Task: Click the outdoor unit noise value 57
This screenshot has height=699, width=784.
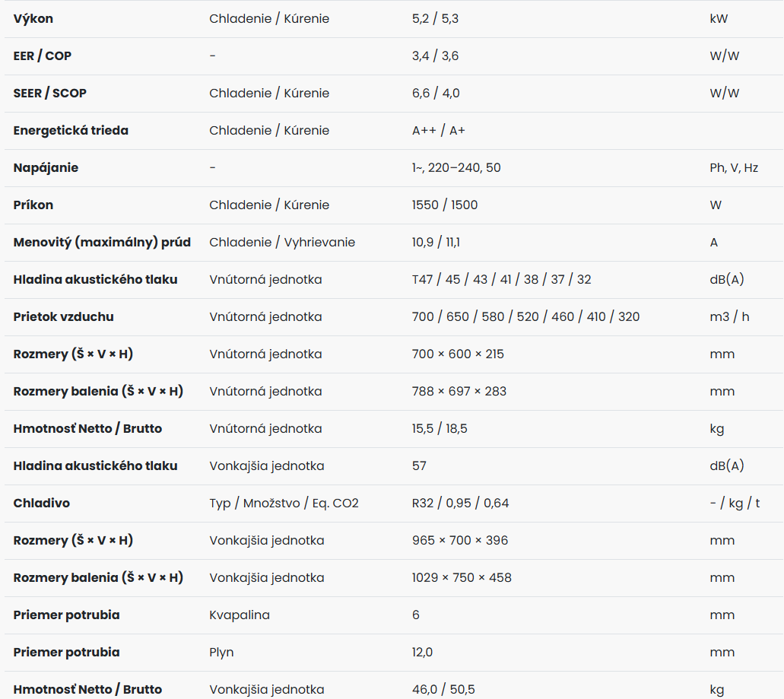Action: click(x=419, y=466)
